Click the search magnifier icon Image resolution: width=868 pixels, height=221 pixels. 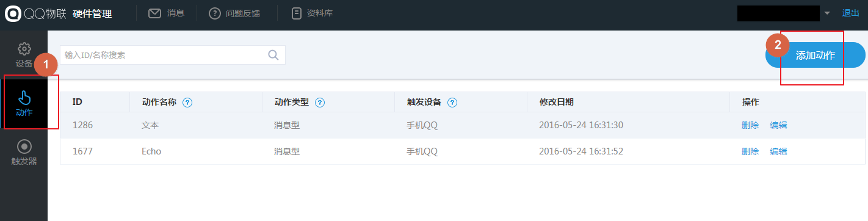coord(273,55)
